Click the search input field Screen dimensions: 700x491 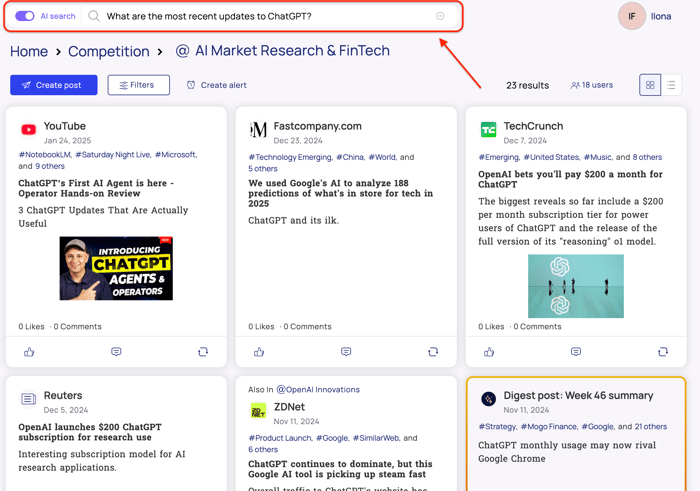point(260,16)
